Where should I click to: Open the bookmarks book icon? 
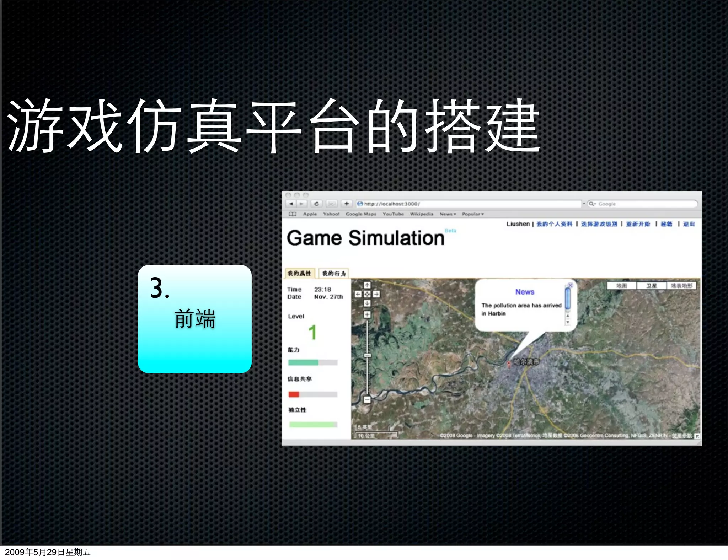click(x=292, y=214)
